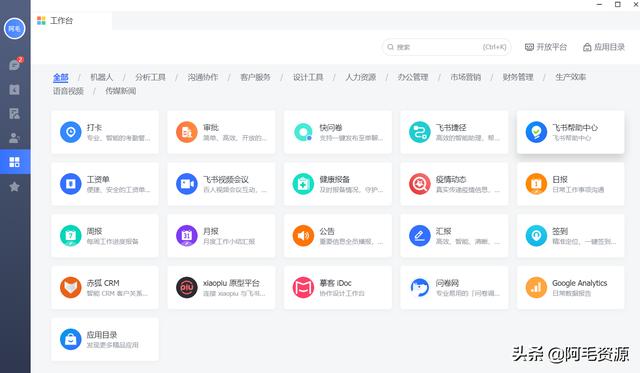Launch the 快问卷 survey app icon

click(x=303, y=132)
